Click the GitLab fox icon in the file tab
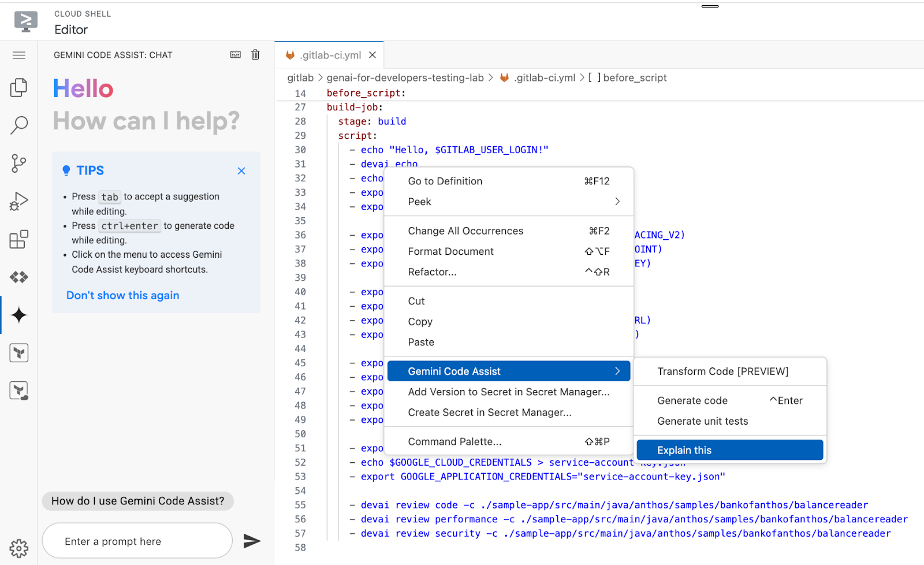Image resolution: width=924 pixels, height=565 pixels. pos(290,55)
